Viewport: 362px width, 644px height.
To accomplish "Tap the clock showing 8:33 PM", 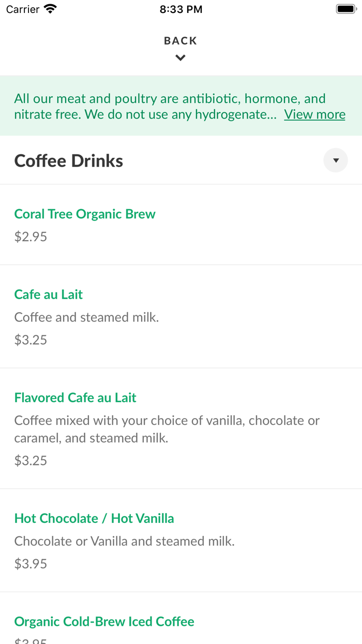I will pyautogui.click(x=181, y=8).
